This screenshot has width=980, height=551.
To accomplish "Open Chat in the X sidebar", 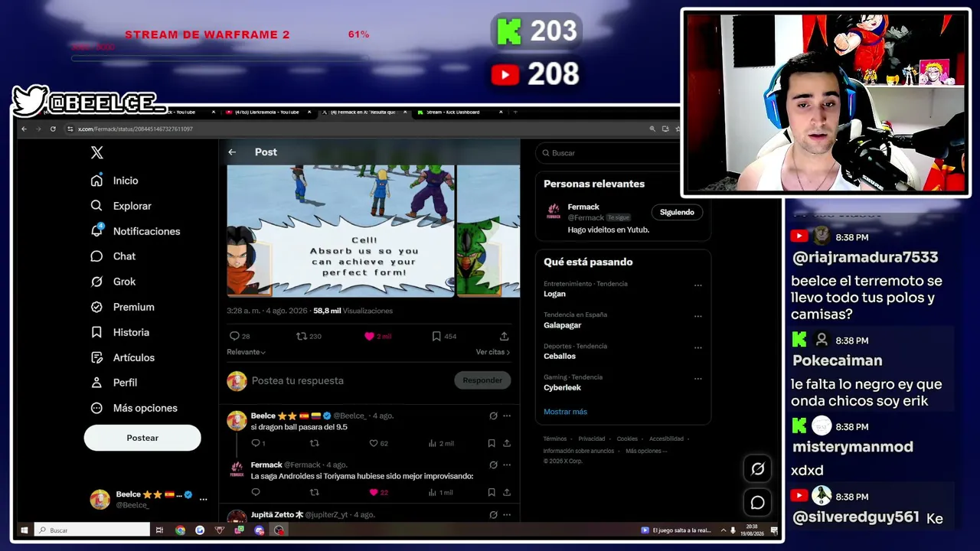I will pyautogui.click(x=113, y=256).
